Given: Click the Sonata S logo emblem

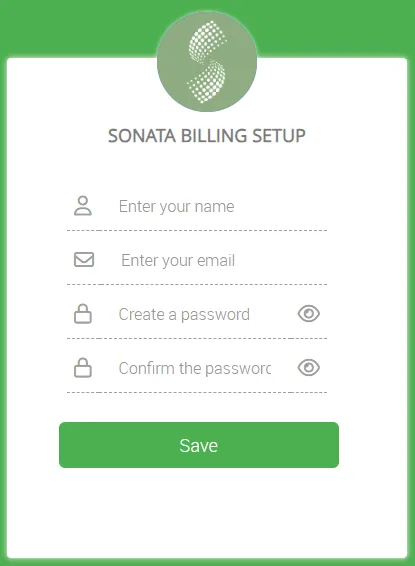Looking at the screenshot, I should [x=207, y=61].
